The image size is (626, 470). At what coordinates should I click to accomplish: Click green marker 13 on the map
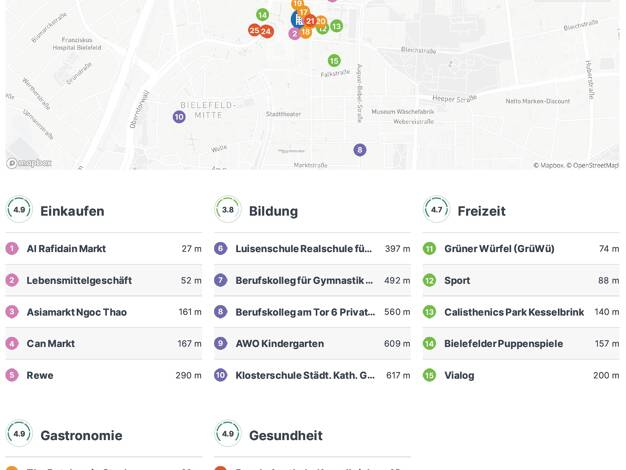click(337, 26)
